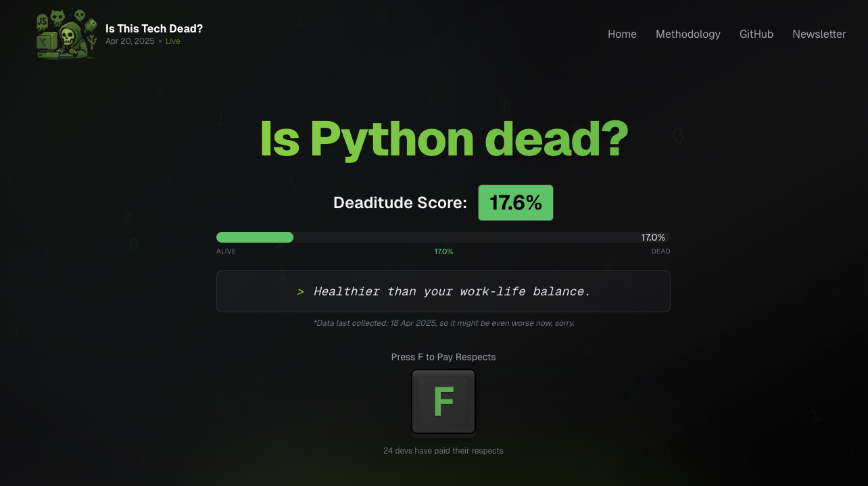The height and width of the screenshot is (486, 868).
Task: Click the green deaditude progress bar
Action: click(255, 237)
